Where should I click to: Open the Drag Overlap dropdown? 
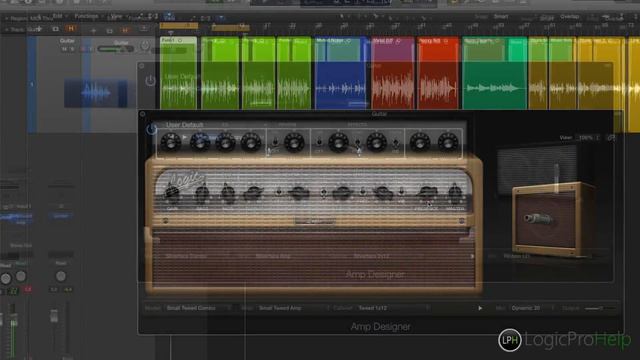pyautogui.click(x=569, y=17)
